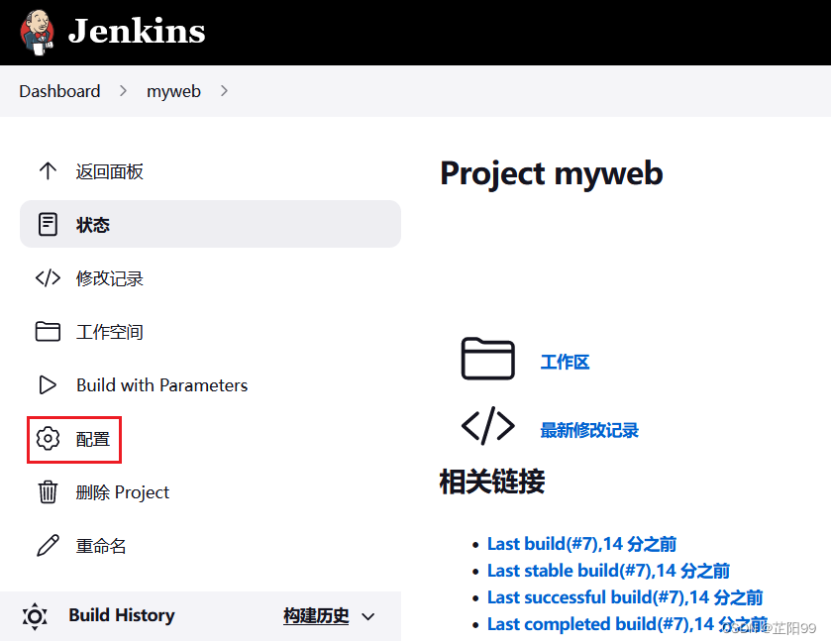Click the play icon for Build with Parameters
Viewport: 831px width, 644px height.
[48, 384]
